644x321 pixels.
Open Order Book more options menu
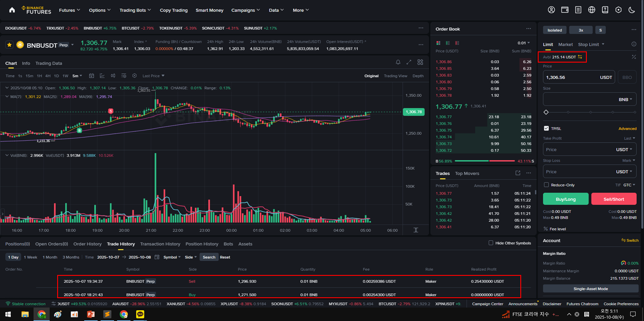point(528,29)
